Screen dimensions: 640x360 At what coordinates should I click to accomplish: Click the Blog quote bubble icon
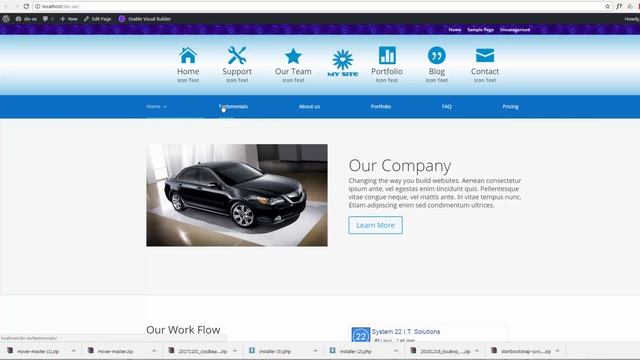click(x=437, y=56)
